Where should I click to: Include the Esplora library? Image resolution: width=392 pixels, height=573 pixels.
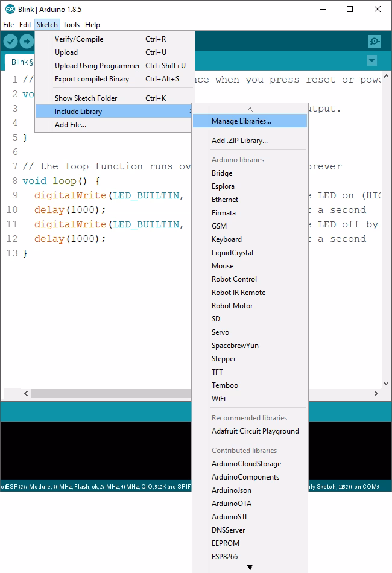pos(250,186)
